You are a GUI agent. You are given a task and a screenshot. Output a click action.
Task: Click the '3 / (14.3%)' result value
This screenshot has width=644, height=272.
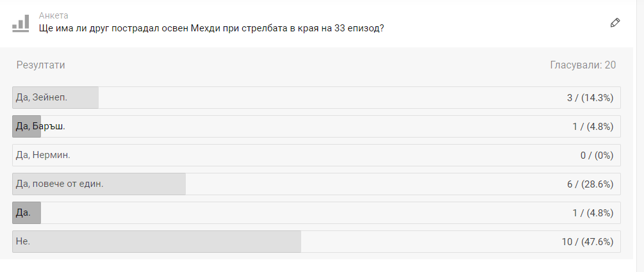590,98
